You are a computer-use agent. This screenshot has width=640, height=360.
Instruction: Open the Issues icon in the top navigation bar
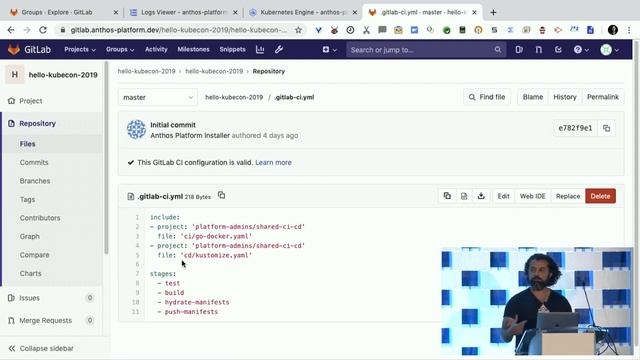pos(519,49)
